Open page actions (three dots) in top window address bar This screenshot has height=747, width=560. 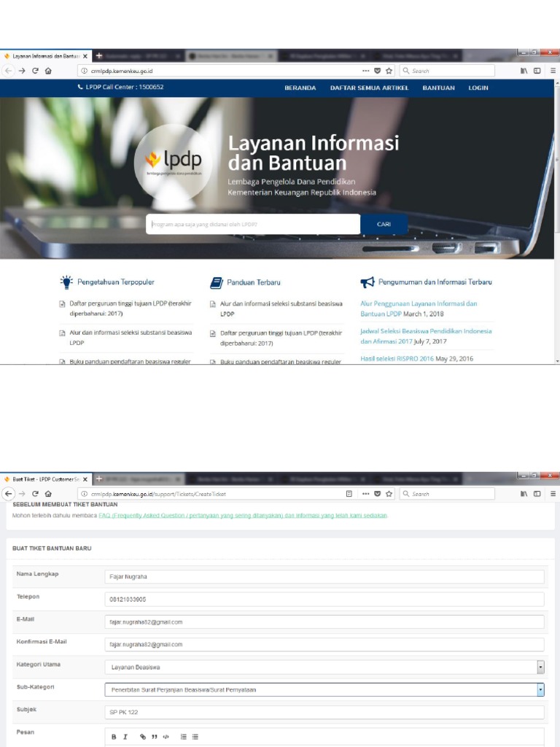366,71
